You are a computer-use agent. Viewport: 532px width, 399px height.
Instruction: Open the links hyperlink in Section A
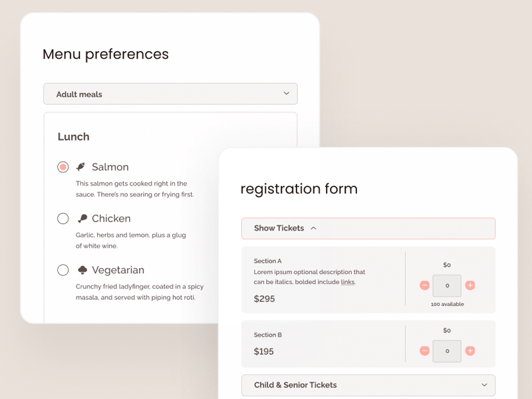(347, 282)
